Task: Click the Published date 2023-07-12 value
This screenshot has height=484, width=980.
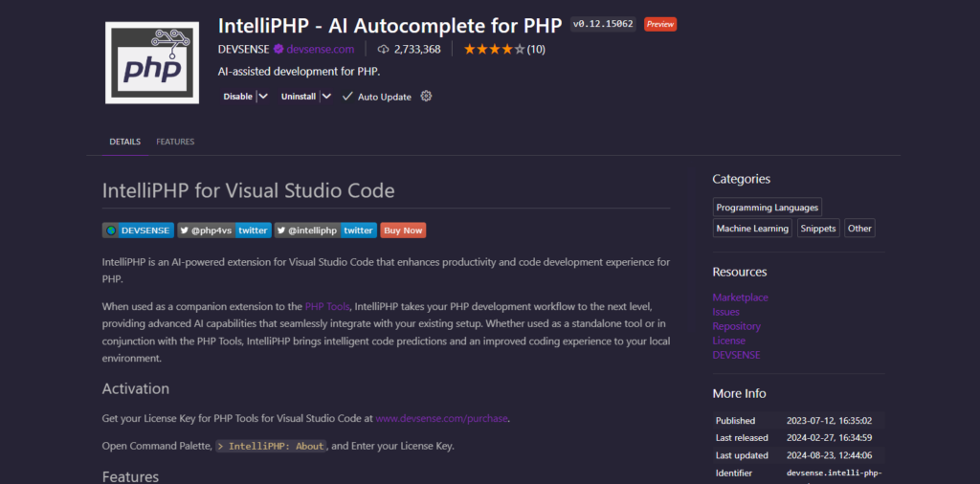Action: point(829,421)
